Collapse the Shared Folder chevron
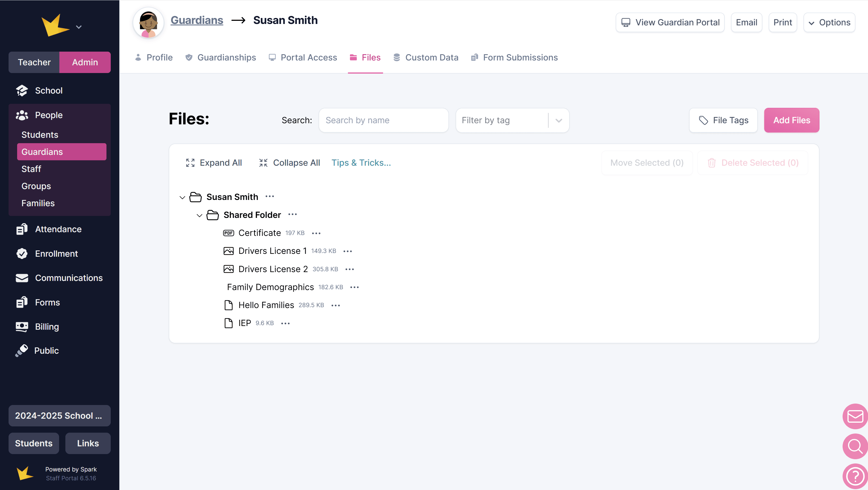Viewport: 868px width, 490px height. pos(200,216)
